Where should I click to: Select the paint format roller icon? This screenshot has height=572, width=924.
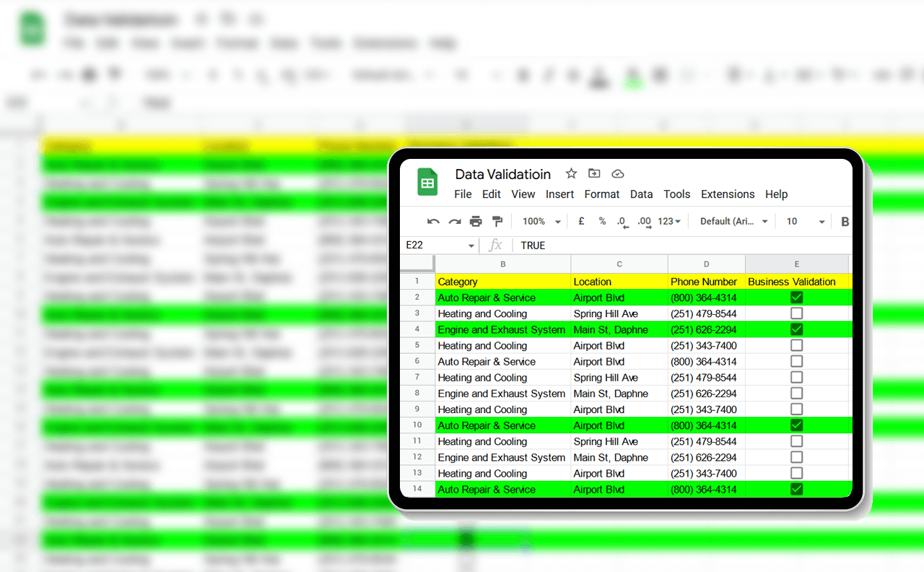497,222
